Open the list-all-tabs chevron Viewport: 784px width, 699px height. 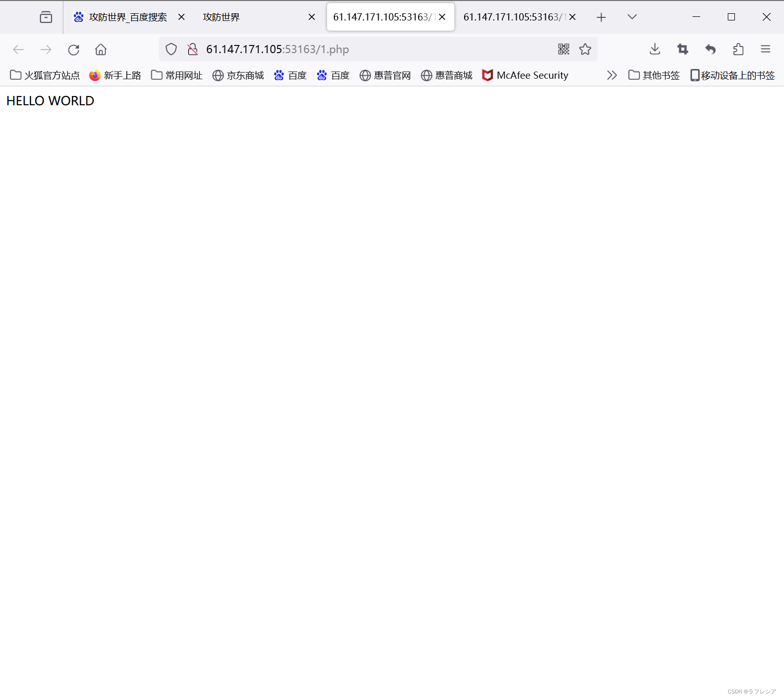pos(632,16)
